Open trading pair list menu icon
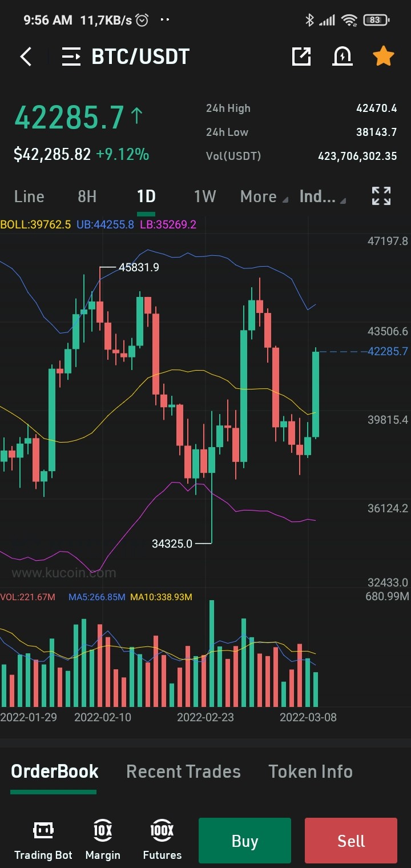The image size is (411, 868). pos(71,57)
